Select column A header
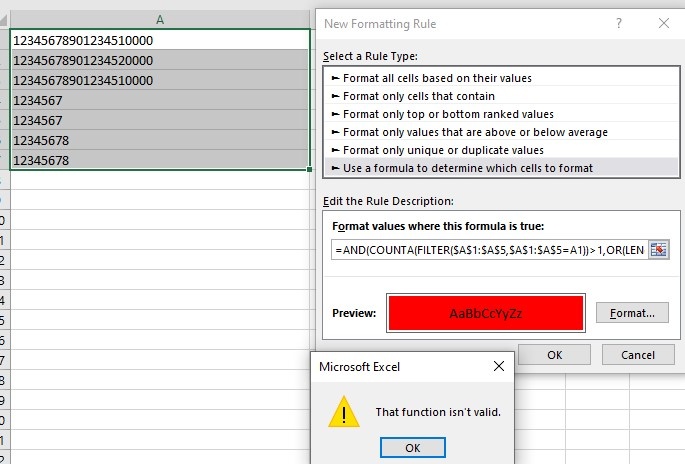 (160, 20)
